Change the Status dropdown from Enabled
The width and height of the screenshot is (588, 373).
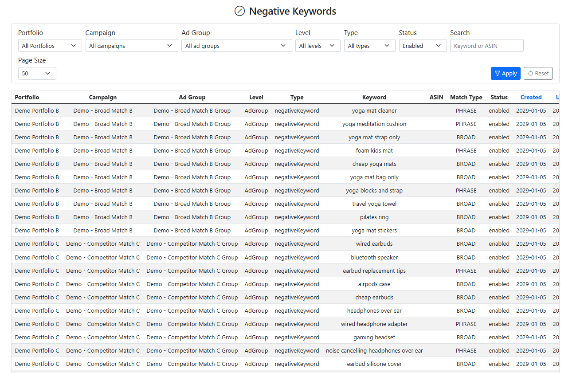tap(422, 46)
